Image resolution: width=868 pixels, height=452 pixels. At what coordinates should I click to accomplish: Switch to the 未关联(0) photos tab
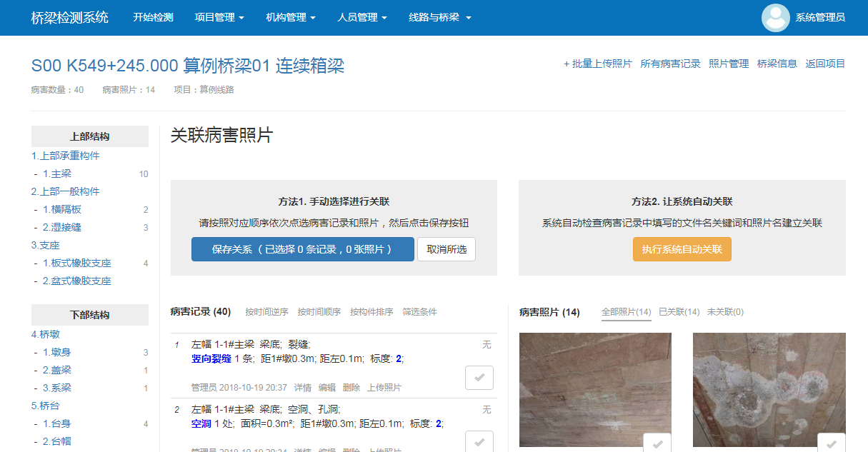tap(725, 312)
